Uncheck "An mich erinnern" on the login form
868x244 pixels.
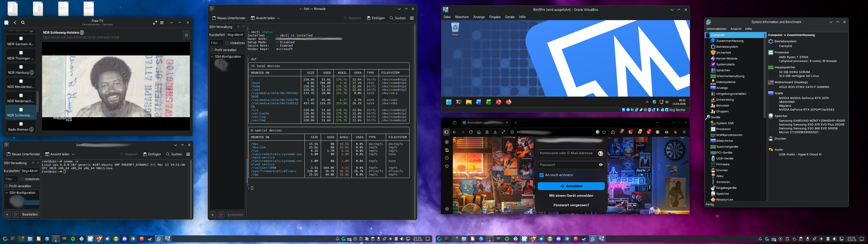[542, 175]
